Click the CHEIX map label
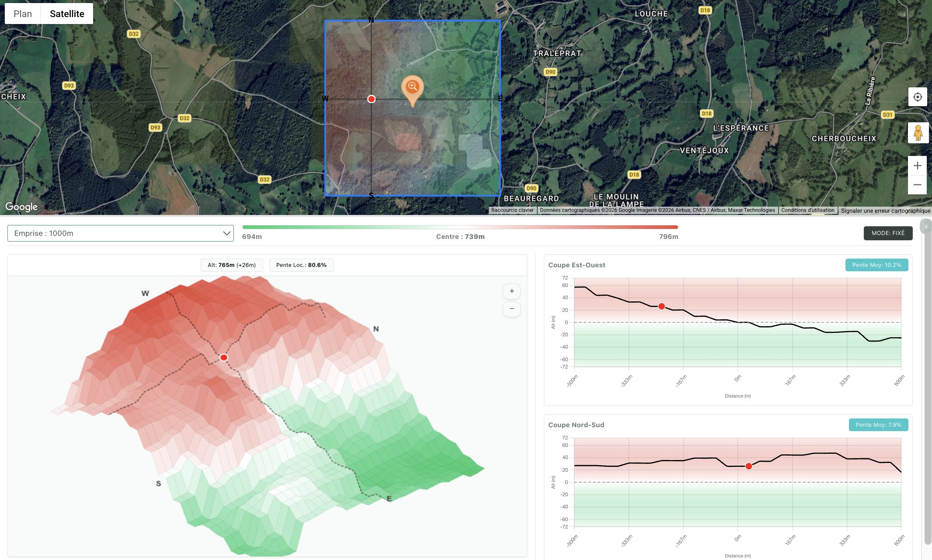 (x=14, y=97)
